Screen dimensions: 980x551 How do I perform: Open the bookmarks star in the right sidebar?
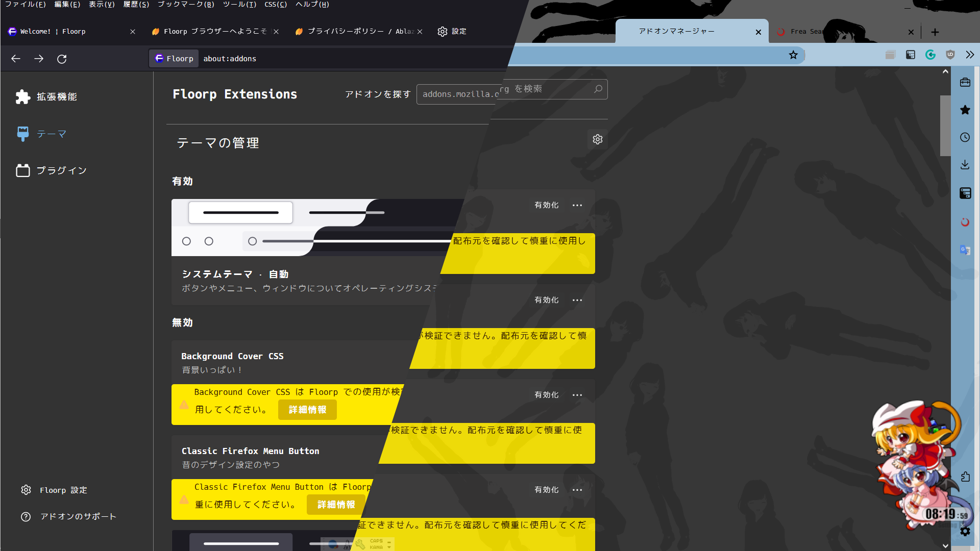coord(965,110)
